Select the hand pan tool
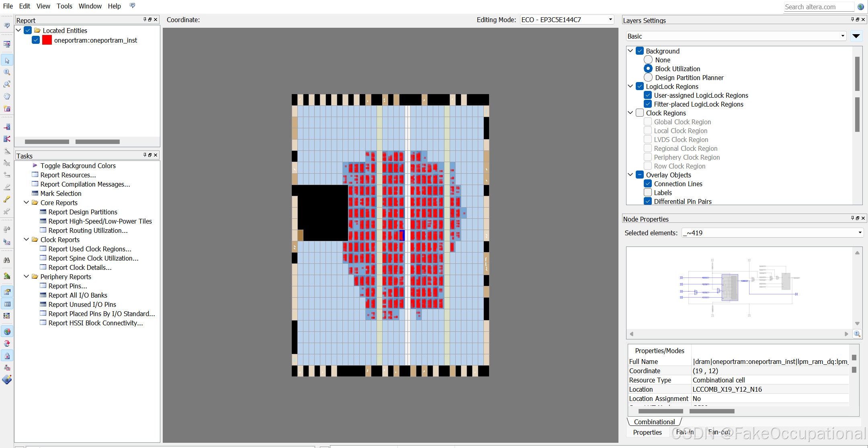The height and width of the screenshot is (448, 868). [x=7, y=97]
